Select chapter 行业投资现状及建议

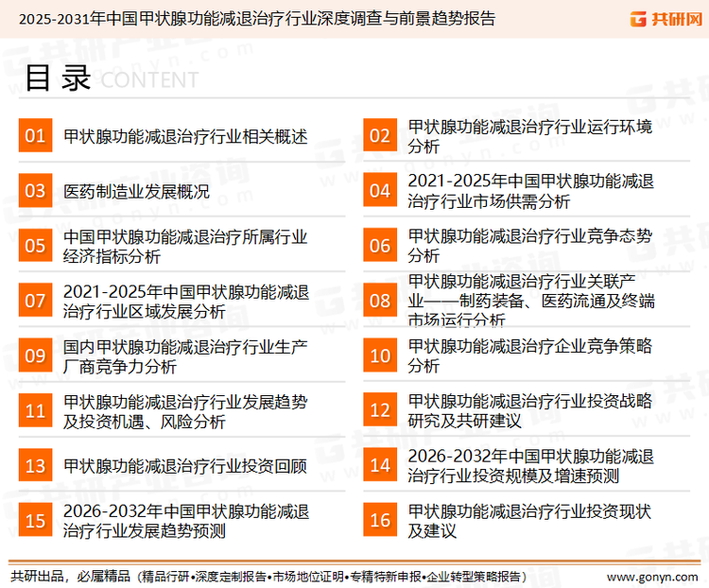click(529, 521)
